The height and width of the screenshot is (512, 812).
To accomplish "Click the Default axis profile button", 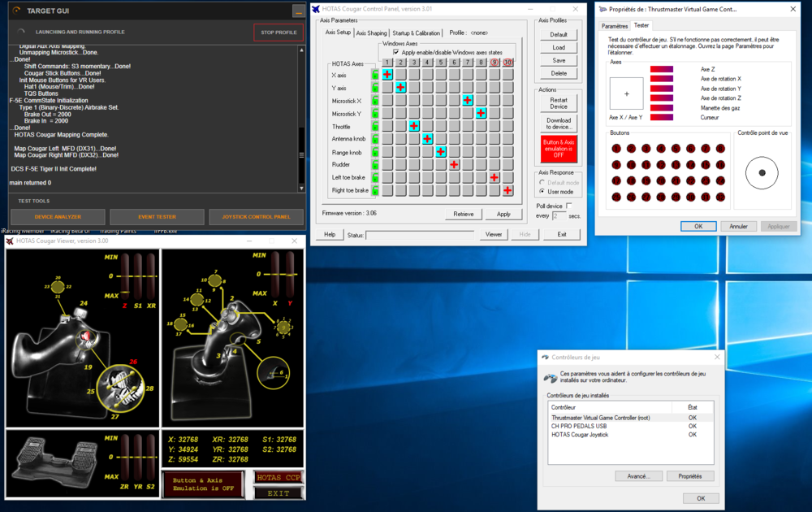I will click(559, 34).
